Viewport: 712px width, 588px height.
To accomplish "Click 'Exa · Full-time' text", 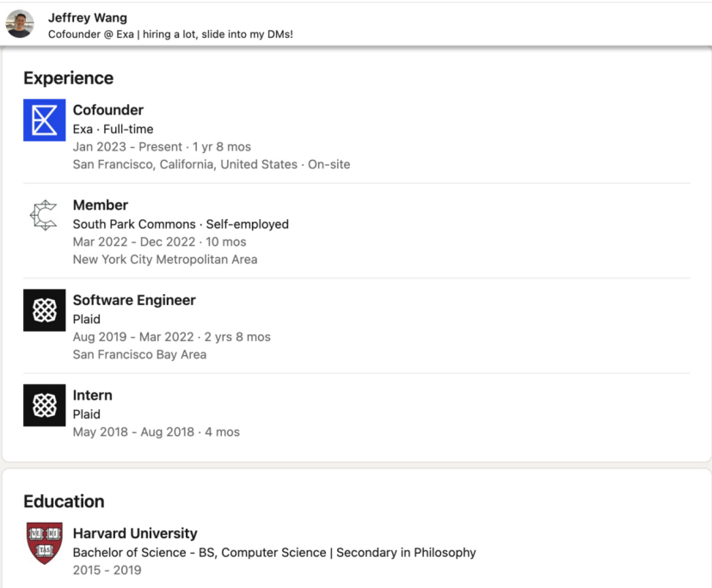I will click(x=113, y=130).
